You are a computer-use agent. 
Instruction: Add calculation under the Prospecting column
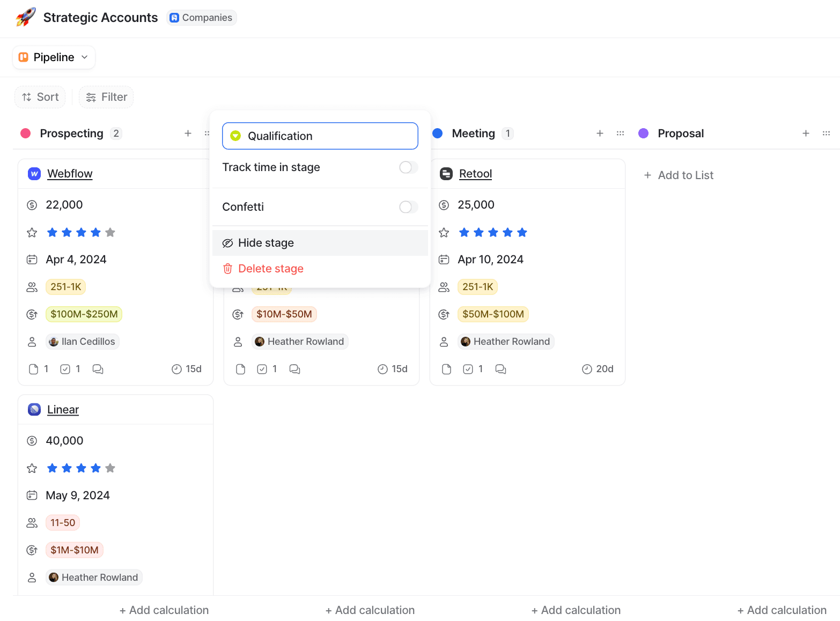pyautogui.click(x=164, y=610)
